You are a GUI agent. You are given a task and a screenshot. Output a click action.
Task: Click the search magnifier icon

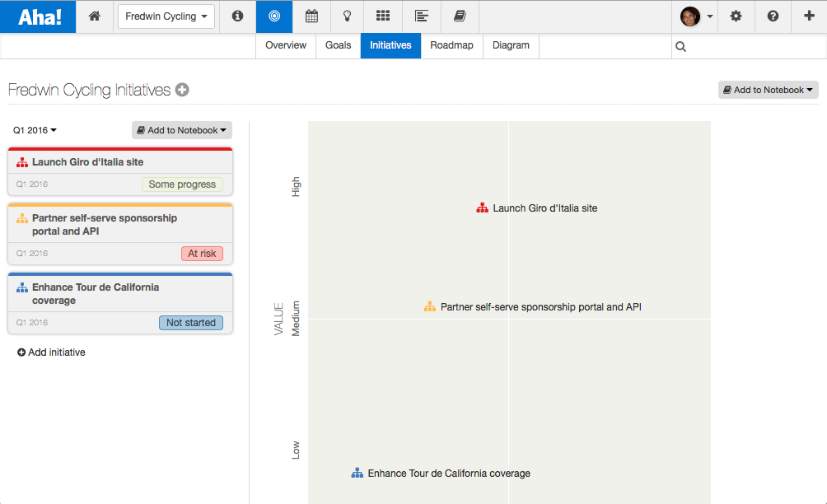(x=681, y=47)
